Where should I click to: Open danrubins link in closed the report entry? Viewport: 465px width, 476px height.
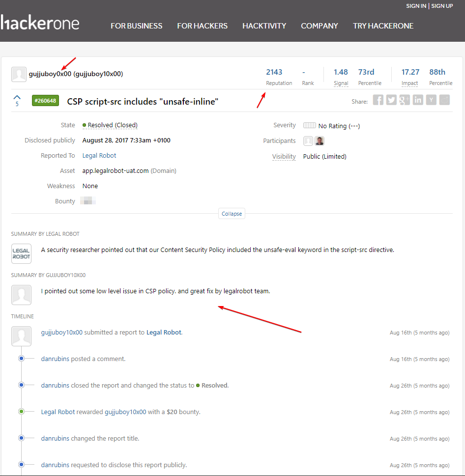point(55,385)
